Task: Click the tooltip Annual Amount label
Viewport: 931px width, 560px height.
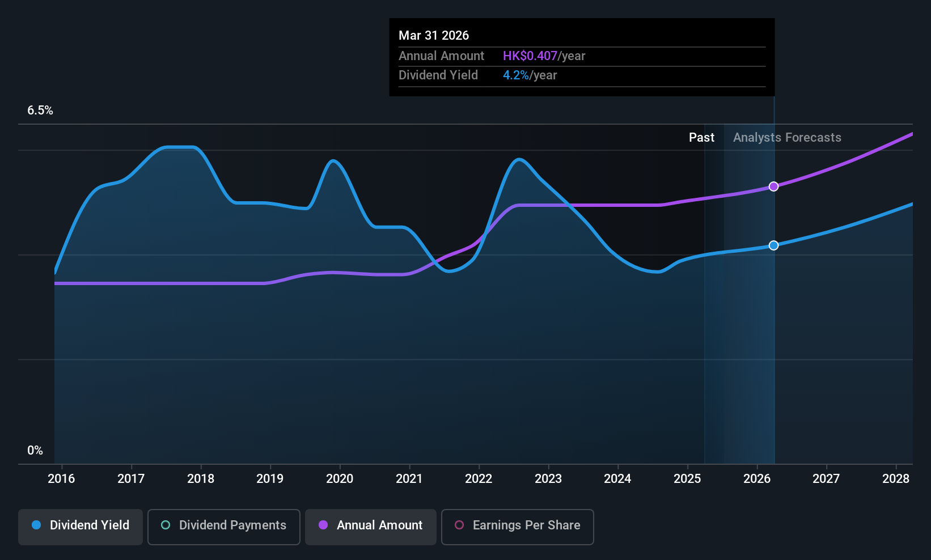Action: [441, 56]
